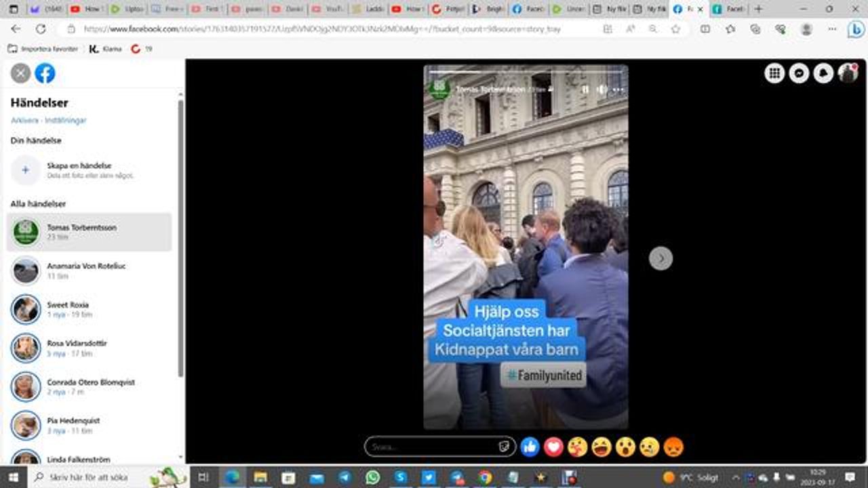Open the Messenger icon

tap(799, 73)
